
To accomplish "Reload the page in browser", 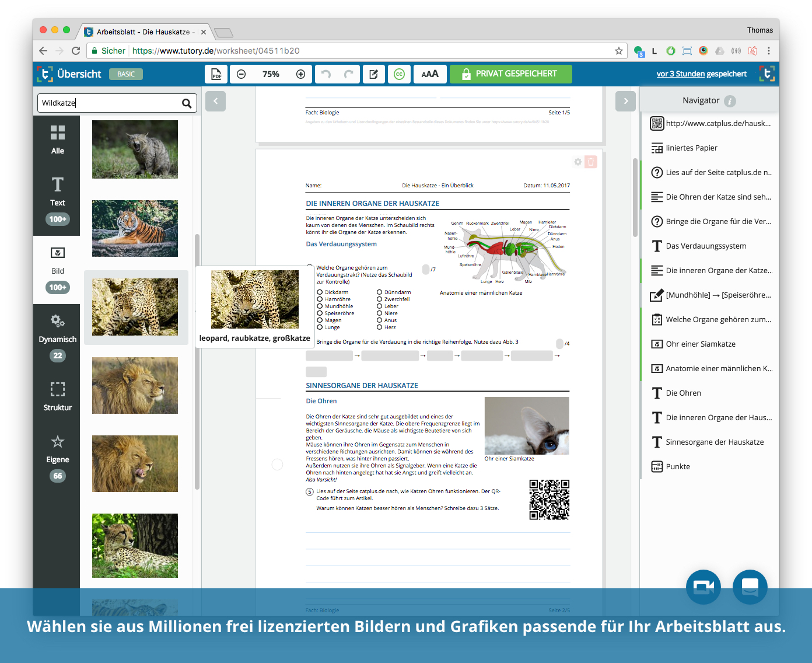I will click(x=76, y=51).
